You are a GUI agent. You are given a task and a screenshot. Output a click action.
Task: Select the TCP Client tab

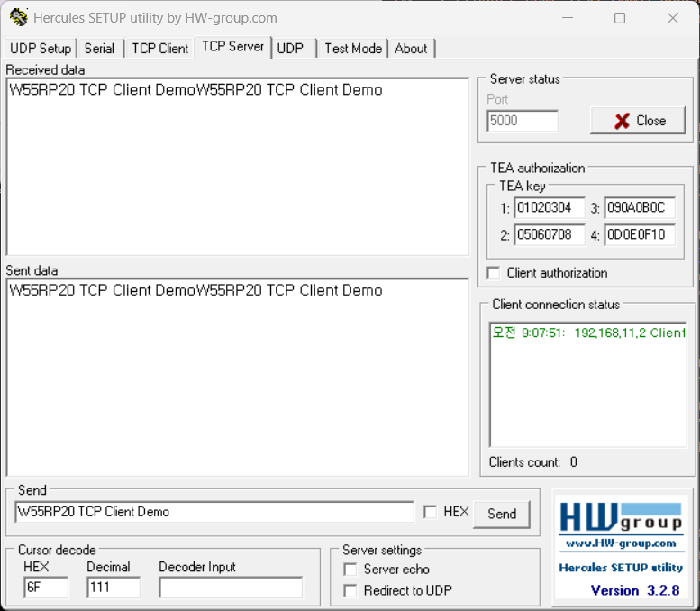tap(160, 49)
